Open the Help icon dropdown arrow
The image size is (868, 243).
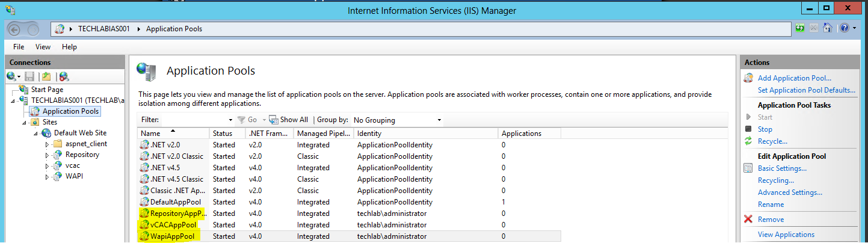pos(854,28)
